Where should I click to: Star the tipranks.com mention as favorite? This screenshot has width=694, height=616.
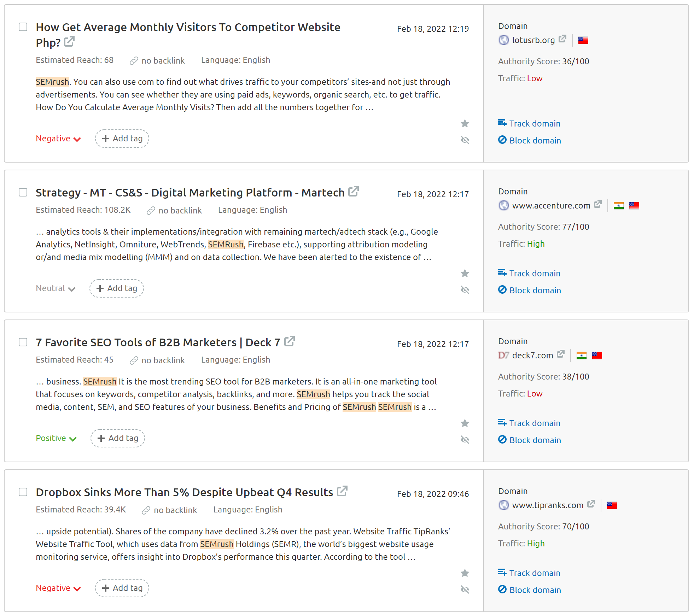(465, 573)
